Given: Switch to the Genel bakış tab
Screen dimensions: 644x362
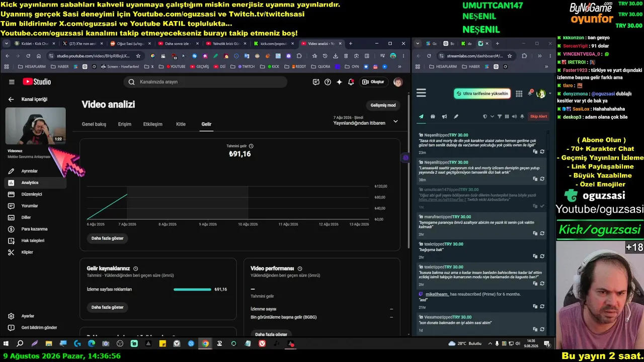Looking at the screenshot, I should point(94,124).
